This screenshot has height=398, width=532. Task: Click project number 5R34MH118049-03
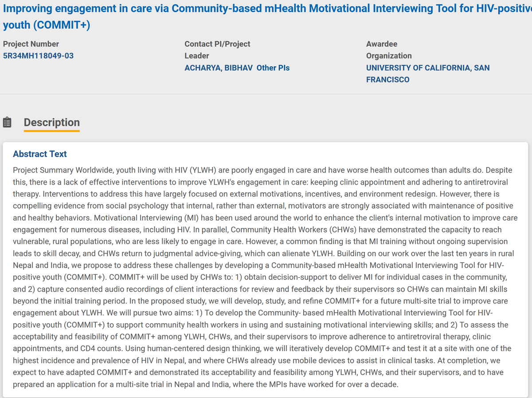click(39, 56)
